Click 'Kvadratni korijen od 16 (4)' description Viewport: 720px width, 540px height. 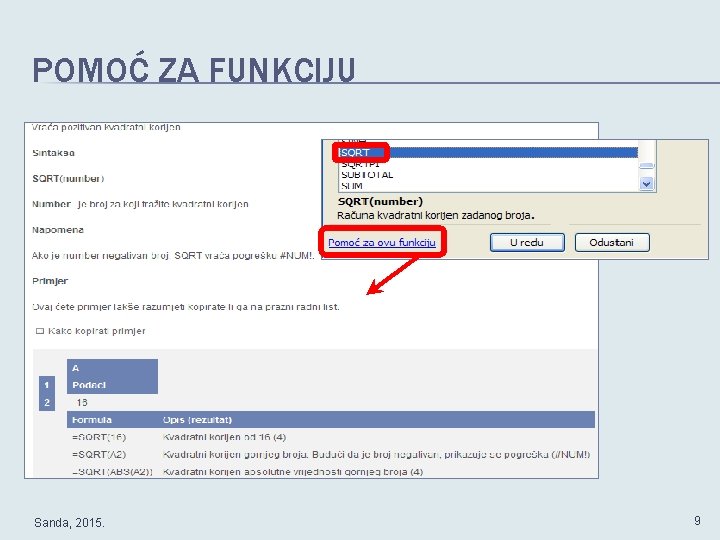pyautogui.click(x=225, y=437)
